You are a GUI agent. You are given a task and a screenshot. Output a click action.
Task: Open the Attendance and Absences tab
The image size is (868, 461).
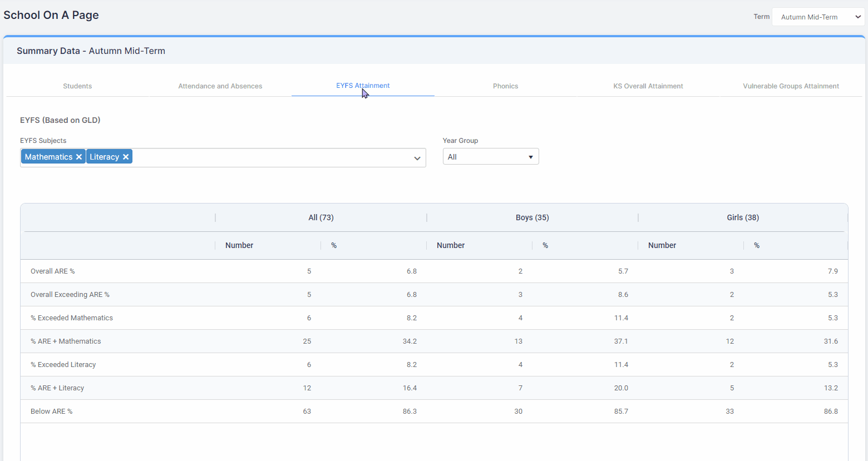point(220,86)
